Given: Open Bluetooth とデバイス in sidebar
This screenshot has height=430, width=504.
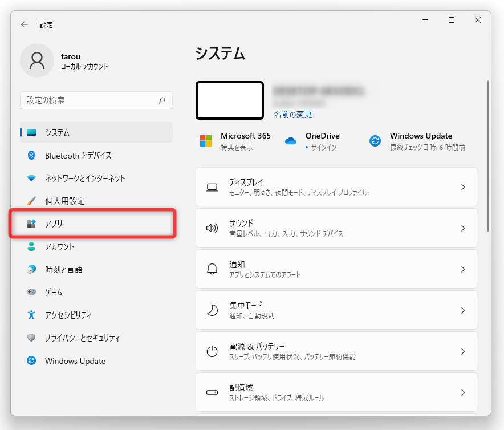Looking at the screenshot, I should (96, 155).
